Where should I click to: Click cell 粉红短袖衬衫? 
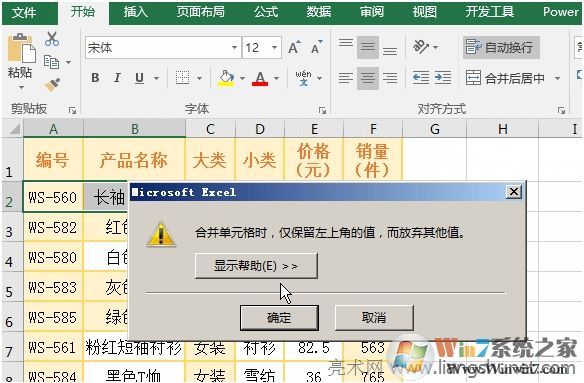tap(134, 348)
